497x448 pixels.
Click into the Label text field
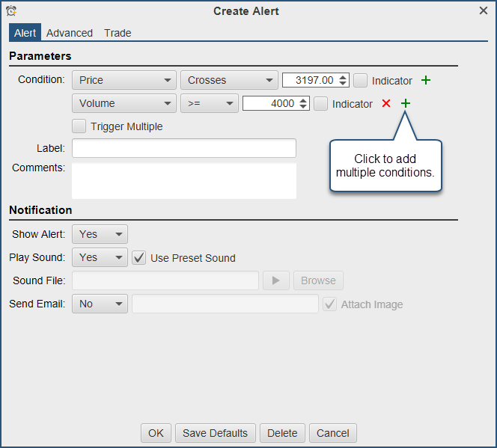[x=184, y=148]
